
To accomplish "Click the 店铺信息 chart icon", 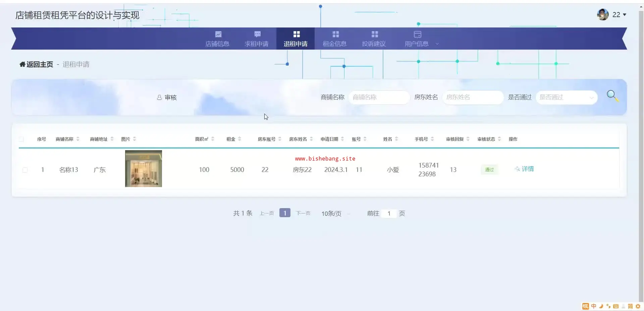I will click(218, 34).
